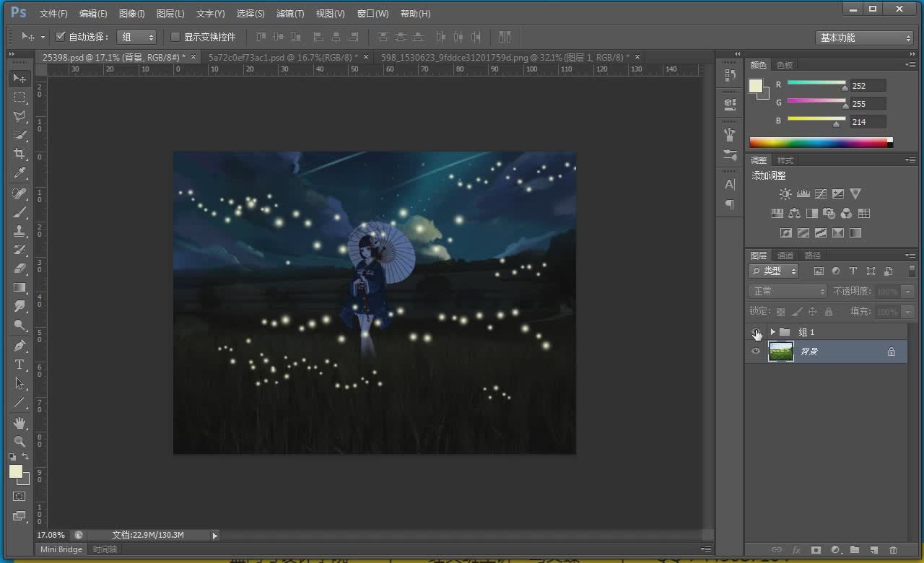This screenshot has height=563, width=924.
Task: Open the auto-select 组 dropdown
Action: (137, 37)
